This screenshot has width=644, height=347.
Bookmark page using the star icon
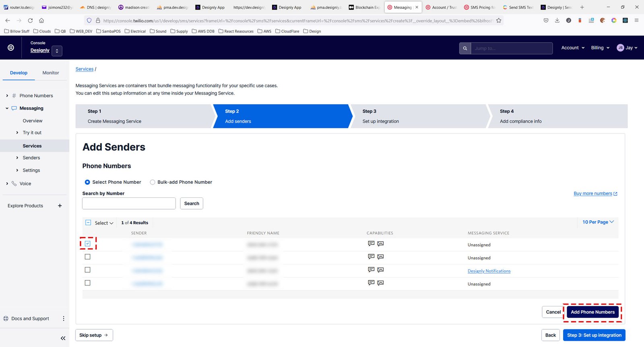click(x=499, y=21)
